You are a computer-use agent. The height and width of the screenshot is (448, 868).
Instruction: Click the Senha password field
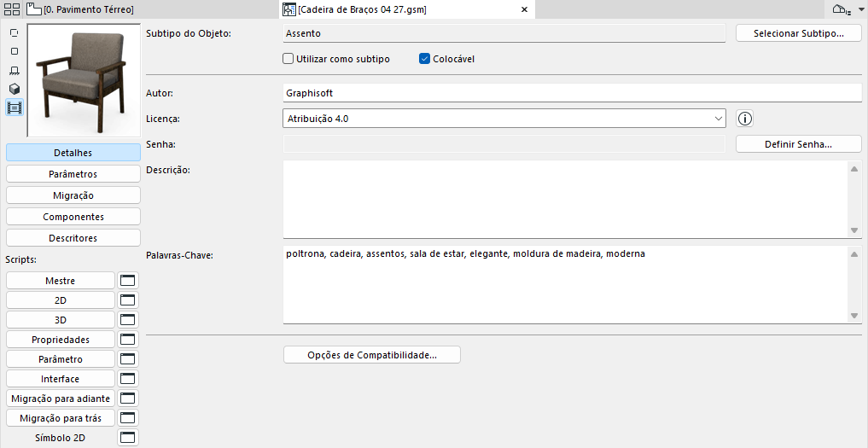(x=504, y=144)
